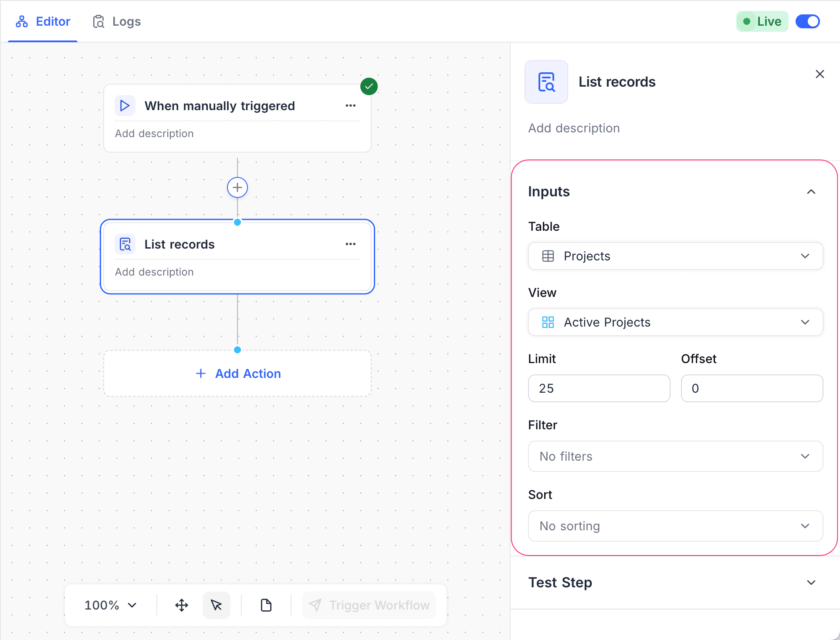Image resolution: width=840 pixels, height=640 pixels.
Task: Select the pointer tool in the bottom toolbar
Action: pos(217,605)
